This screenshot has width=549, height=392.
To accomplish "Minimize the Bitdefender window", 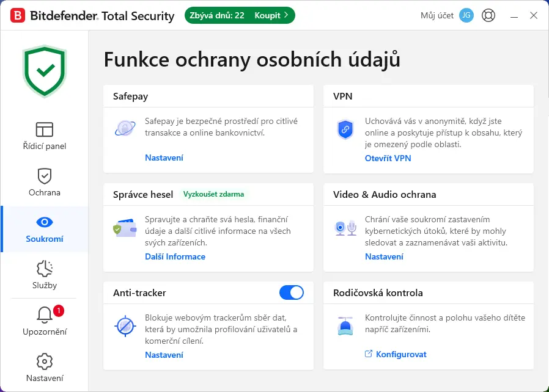I will [x=514, y=16].
